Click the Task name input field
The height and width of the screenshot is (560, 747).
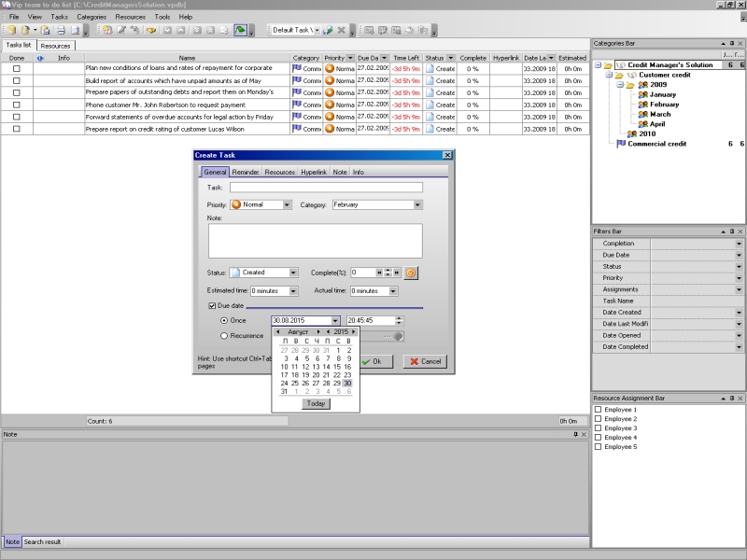[x=326, y=188]
